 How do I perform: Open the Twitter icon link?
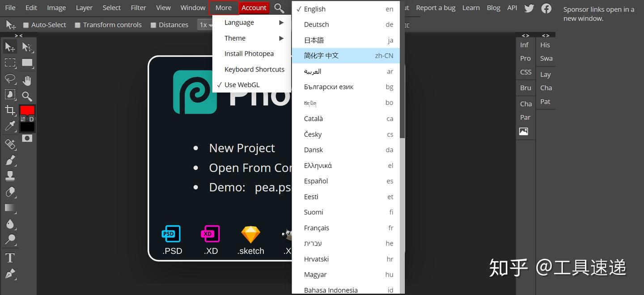pyautogui.click(x=529, y=8)
